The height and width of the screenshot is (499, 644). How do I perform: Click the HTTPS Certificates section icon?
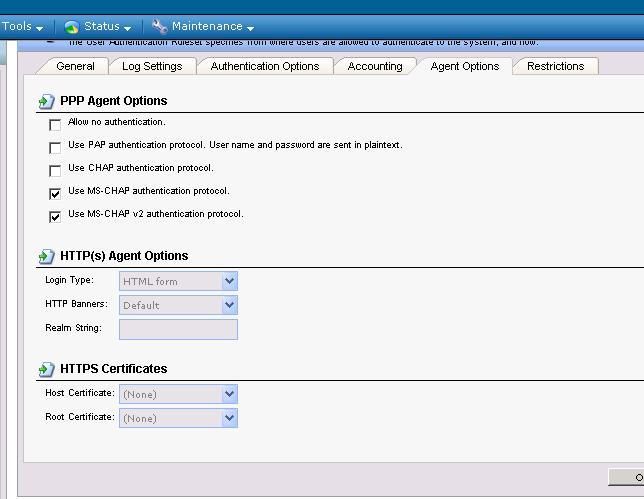coord(47,369)
